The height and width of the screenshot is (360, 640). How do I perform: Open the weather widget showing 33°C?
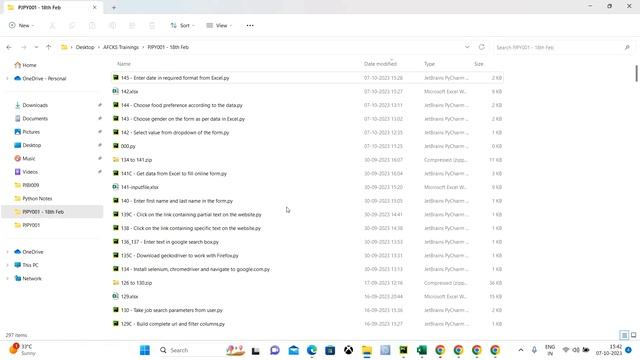23,350
